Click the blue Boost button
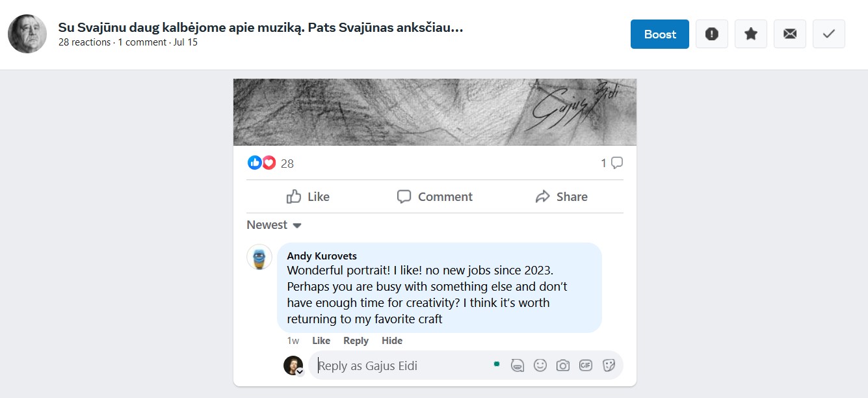 coord(659,34)
